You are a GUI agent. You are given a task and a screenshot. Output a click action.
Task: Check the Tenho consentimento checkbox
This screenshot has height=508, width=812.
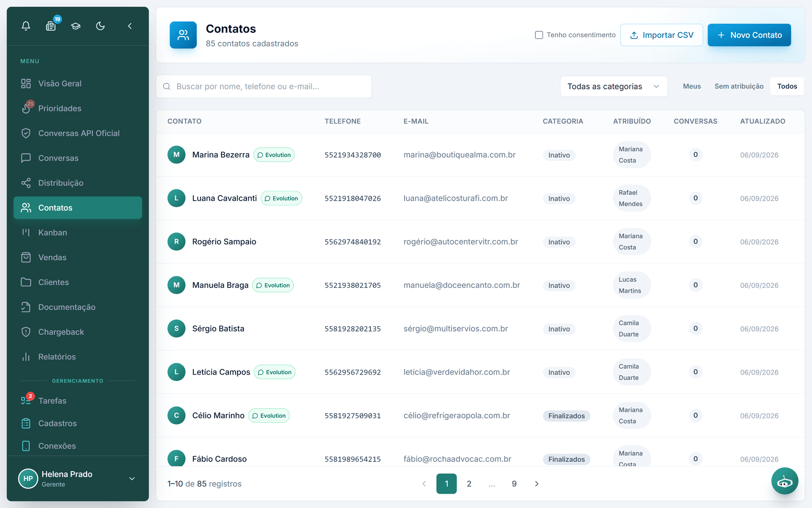pos(539,35)
